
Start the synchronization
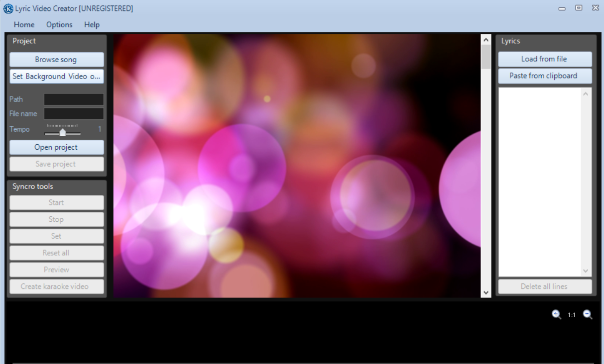click(56, 202)
